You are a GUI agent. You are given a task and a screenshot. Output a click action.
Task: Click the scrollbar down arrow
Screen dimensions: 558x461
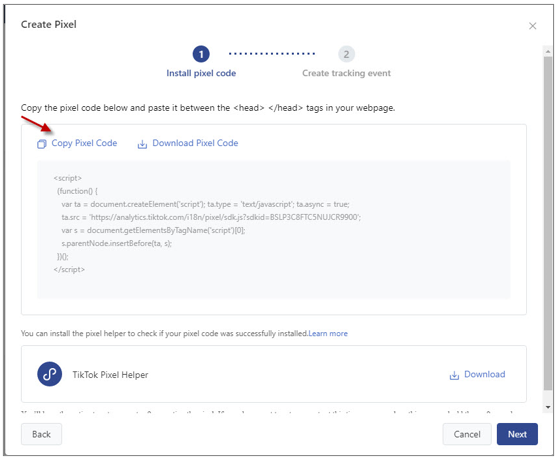548,407
